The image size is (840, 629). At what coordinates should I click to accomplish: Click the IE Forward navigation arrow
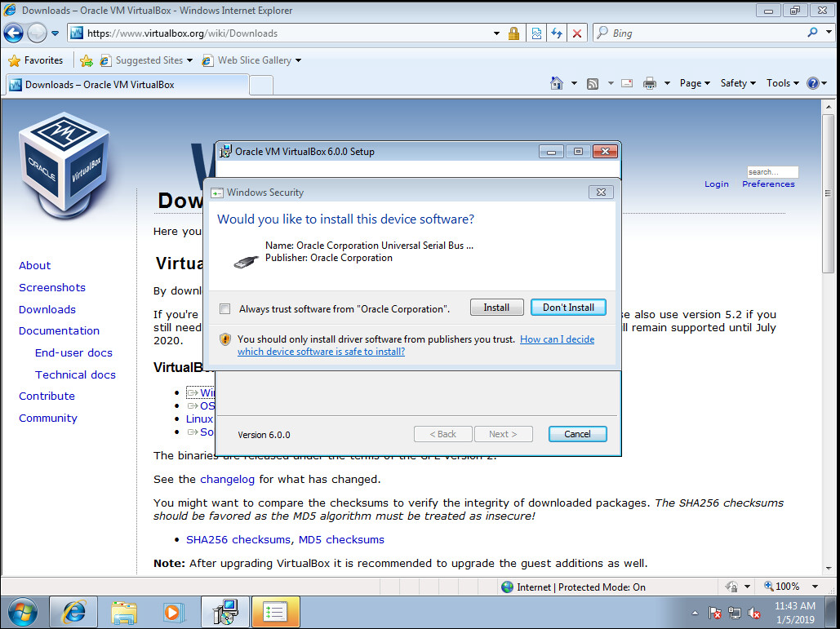point(37,33)
